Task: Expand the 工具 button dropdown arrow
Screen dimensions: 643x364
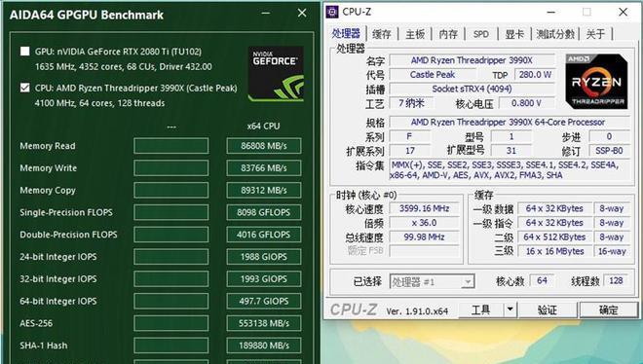Action: [510, 309]
